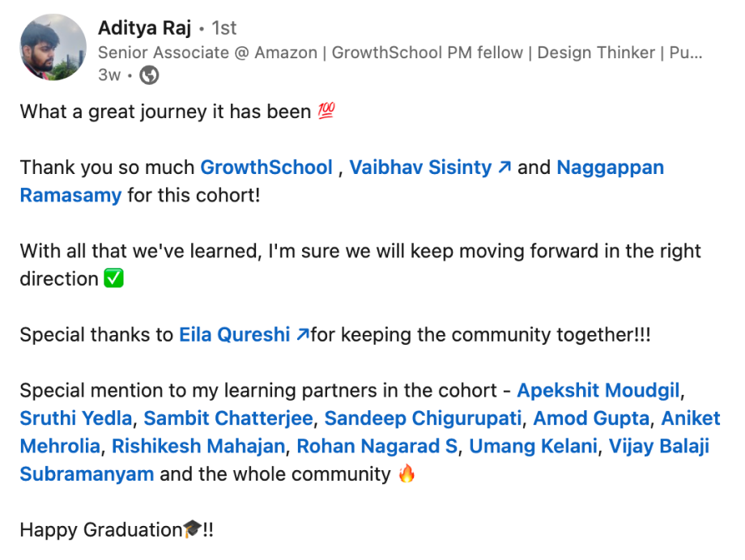Open the GrowthSchool company mention
The image size is (745, 560).
pyautogui.click(x=266, y=168)
